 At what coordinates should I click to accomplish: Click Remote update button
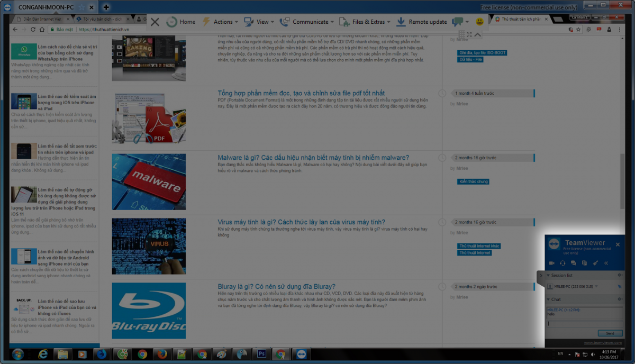click(421, 22)
